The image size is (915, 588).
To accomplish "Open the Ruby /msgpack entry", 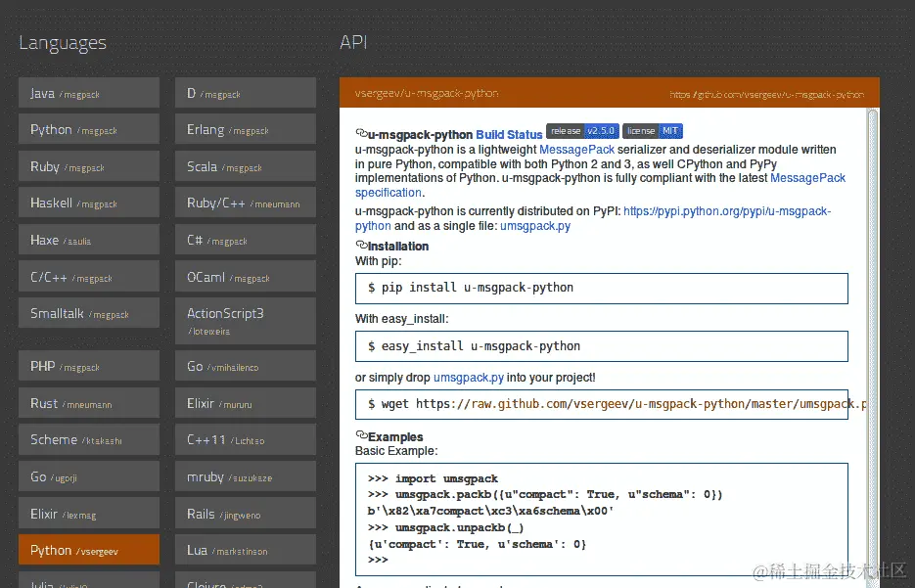I will 89,166.
